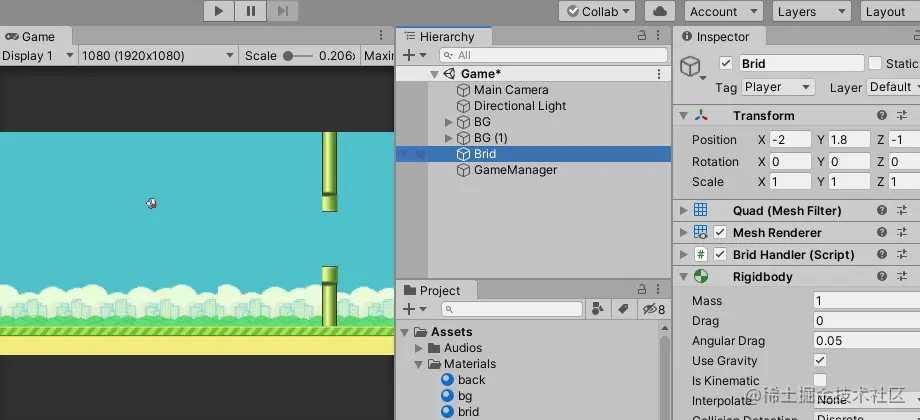Click the Project plus create button
Image resolution: width=920 pixels, height=420 pixels.
pos(414,309)
